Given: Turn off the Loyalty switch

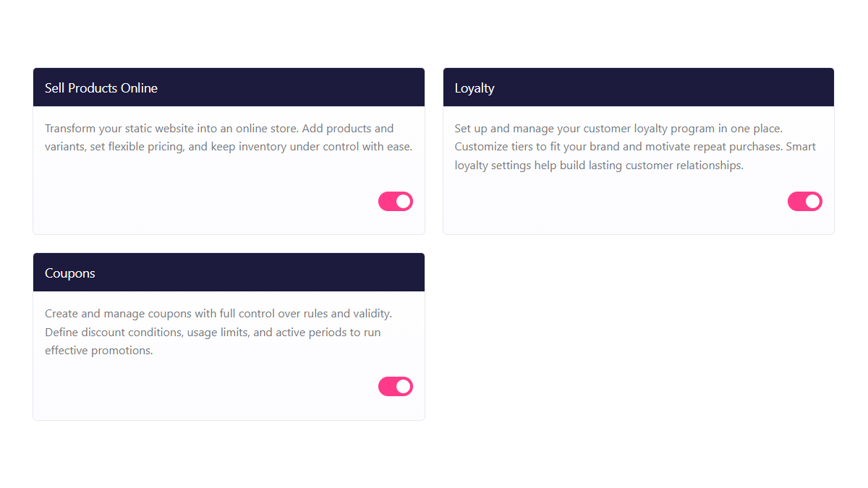Looking at the screenshot, I should tap(805, 201).
